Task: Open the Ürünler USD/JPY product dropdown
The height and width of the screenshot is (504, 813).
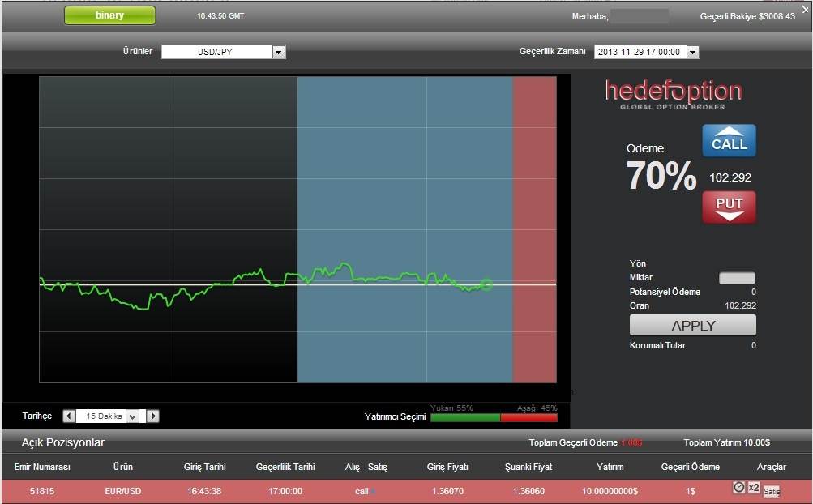Action: pyautogui.click(x=224, y=52)
